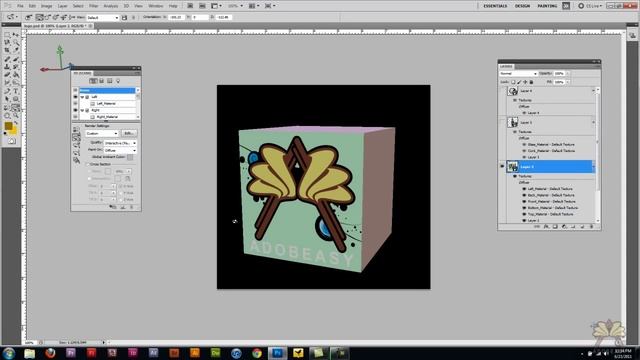Open the 3D menu
The width and height of the screenshot is (640, 360).
(126, 6)
